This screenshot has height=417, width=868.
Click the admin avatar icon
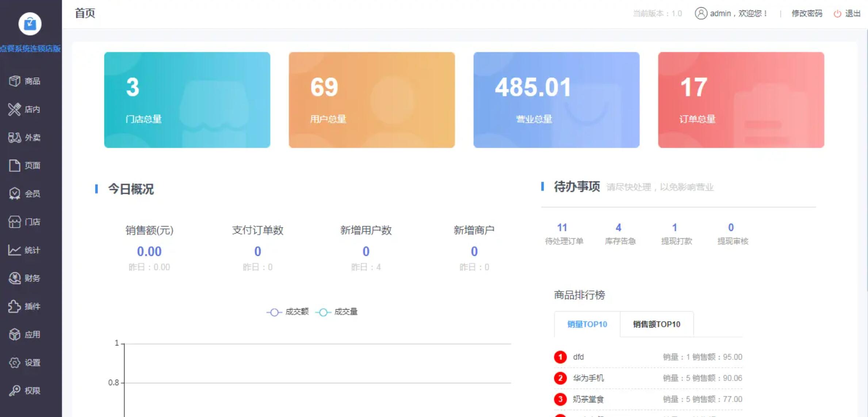point(701,13)
